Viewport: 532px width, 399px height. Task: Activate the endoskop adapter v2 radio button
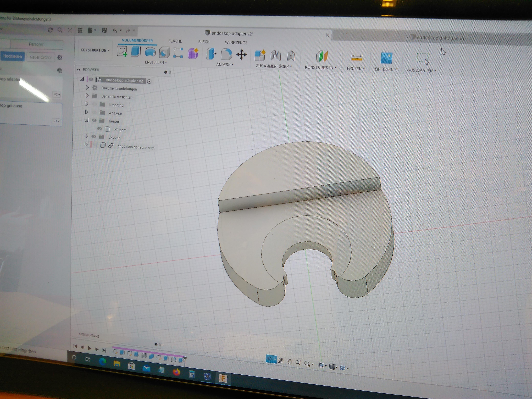point(149,82)
